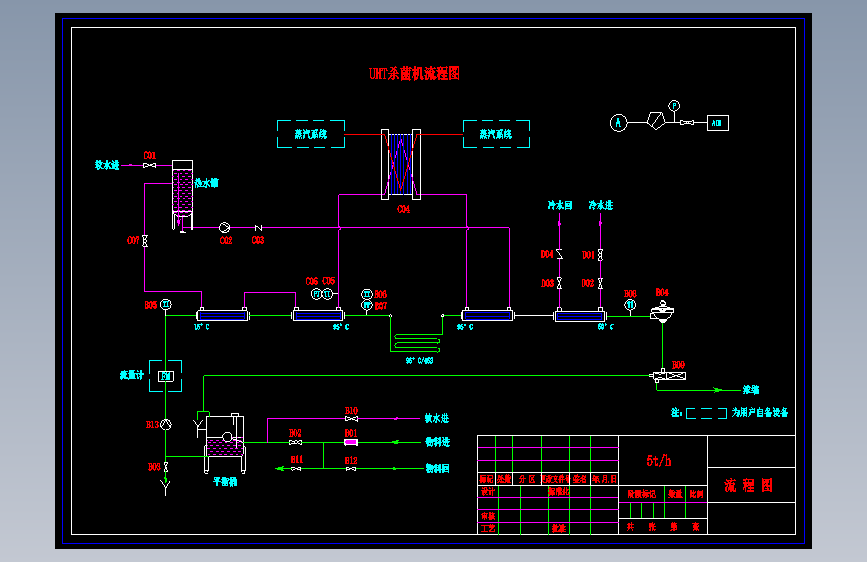This screenshot has height=562, width=867.
Task: Select the 冷水回 label
Action: click(560, 205)
